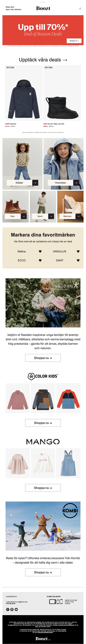Click the arrow beside Barnrum
The height and width of the screenshot is (644, 86).
79,216
